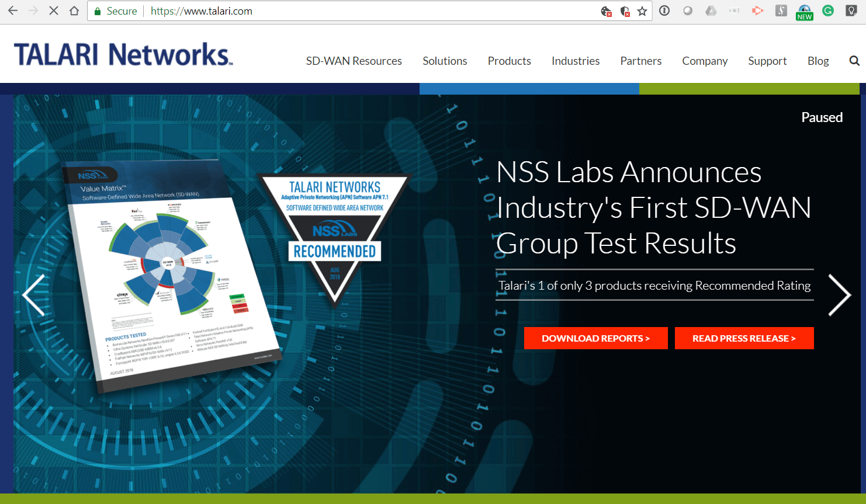Open the lightbulb extension icon
The image size is (866, 504).
coord(851,11)
